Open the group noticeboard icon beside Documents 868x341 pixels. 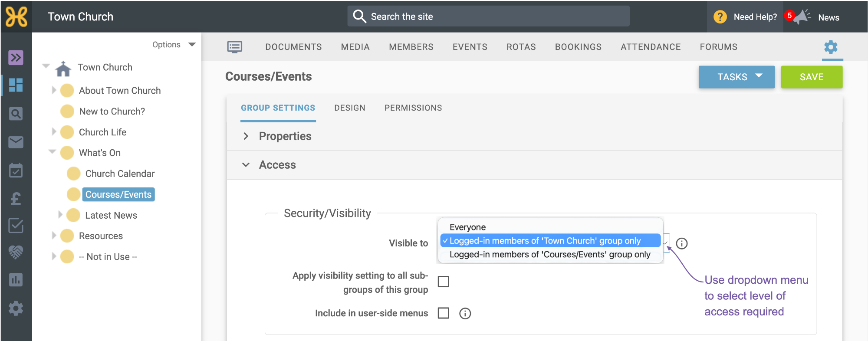click(x=235, y=47)
